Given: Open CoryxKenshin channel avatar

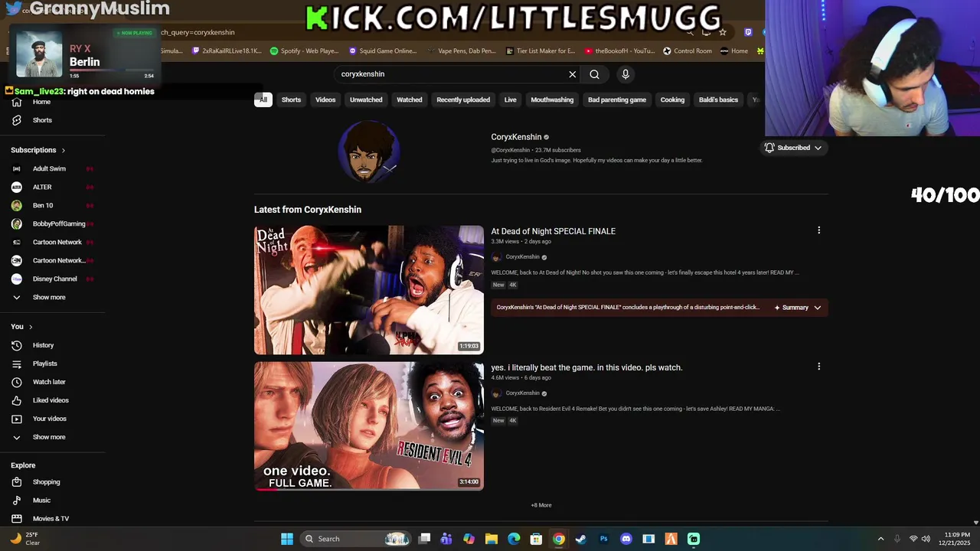Looking at the screenshot, I should (x=369, y=151).
